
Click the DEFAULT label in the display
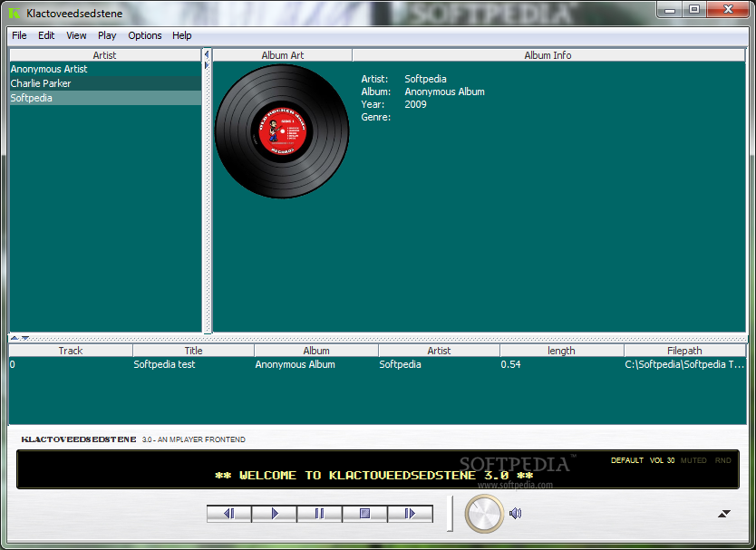626,460
